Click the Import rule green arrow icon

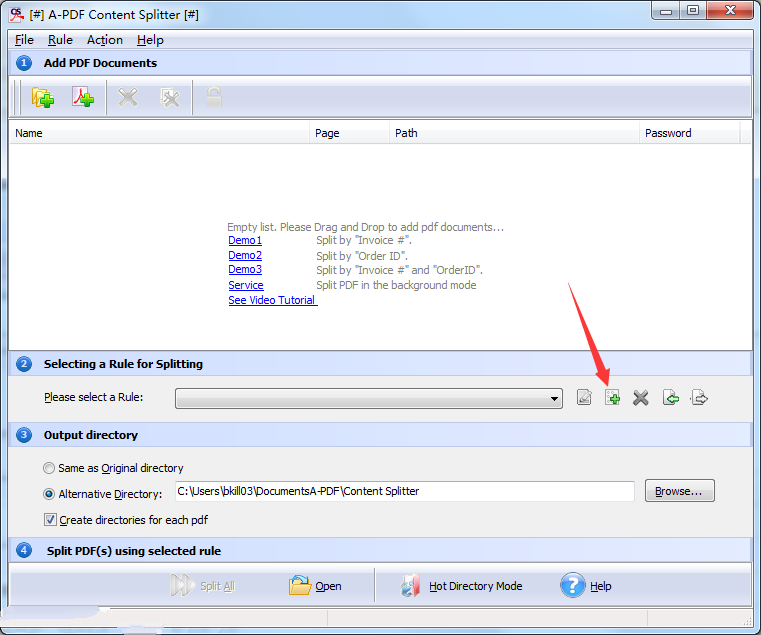671,398
